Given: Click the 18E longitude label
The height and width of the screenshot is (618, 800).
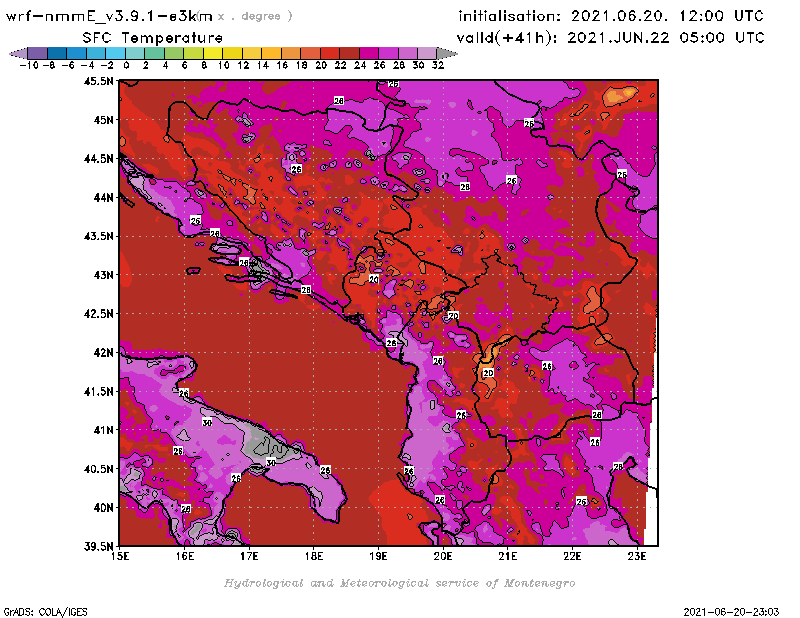Looking at the screenshot, I should pos(314,556).
